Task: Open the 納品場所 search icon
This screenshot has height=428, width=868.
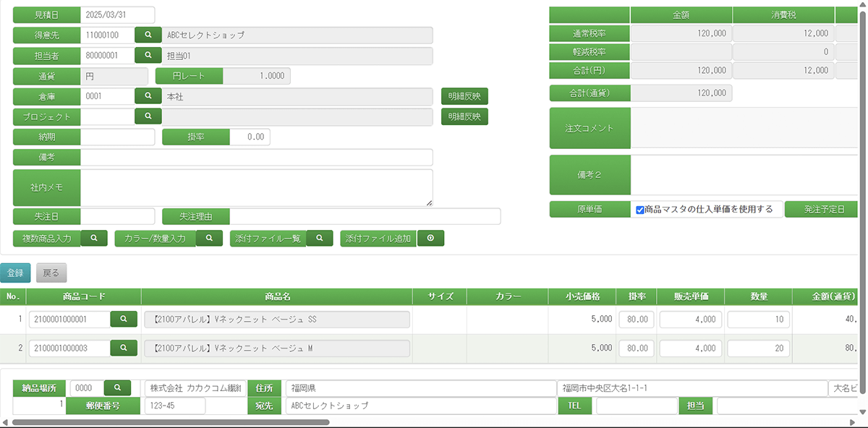Action: pos(117,388)
